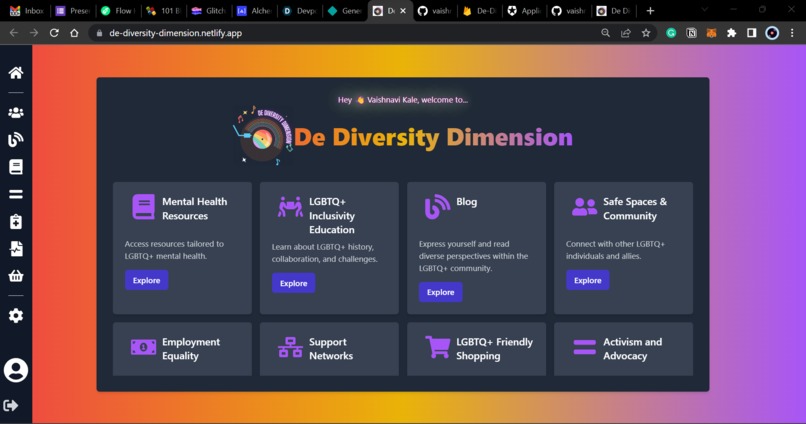Explore Mental Health Resources
Image resolution: width=806 pixels, height=424 pixels.
point(146,280)
